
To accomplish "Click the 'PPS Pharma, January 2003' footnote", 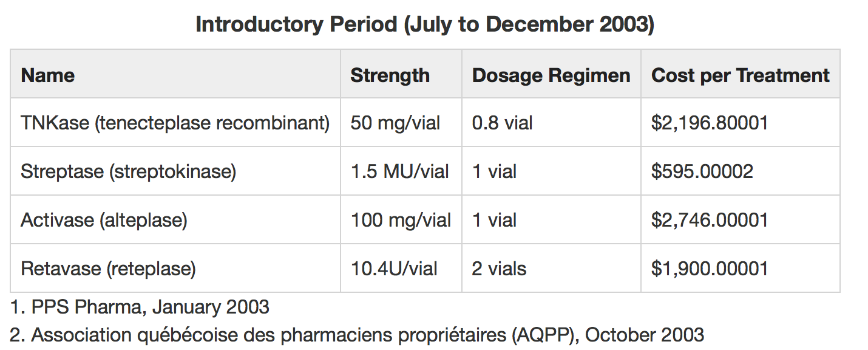I will (140, 307).
